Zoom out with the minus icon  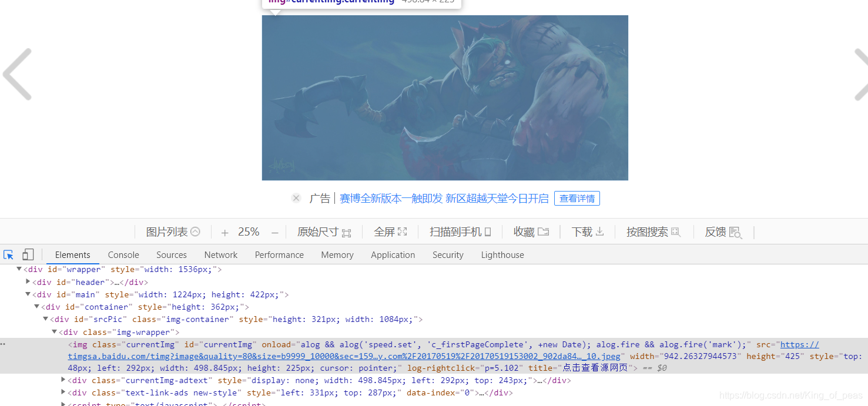click(x=274, y=233)
